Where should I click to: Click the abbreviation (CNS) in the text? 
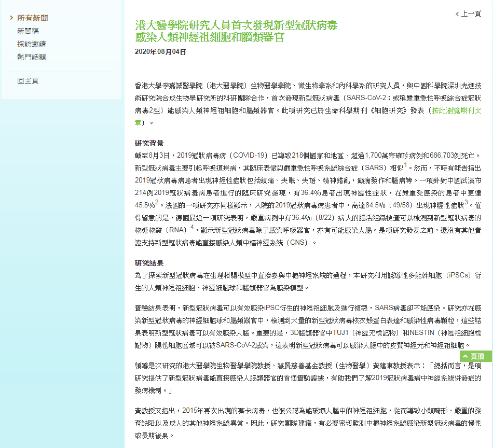(297, 243)
